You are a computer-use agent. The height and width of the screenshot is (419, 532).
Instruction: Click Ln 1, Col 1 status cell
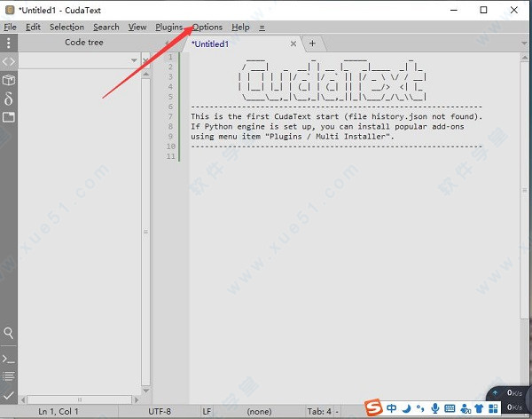pos(58,412)
